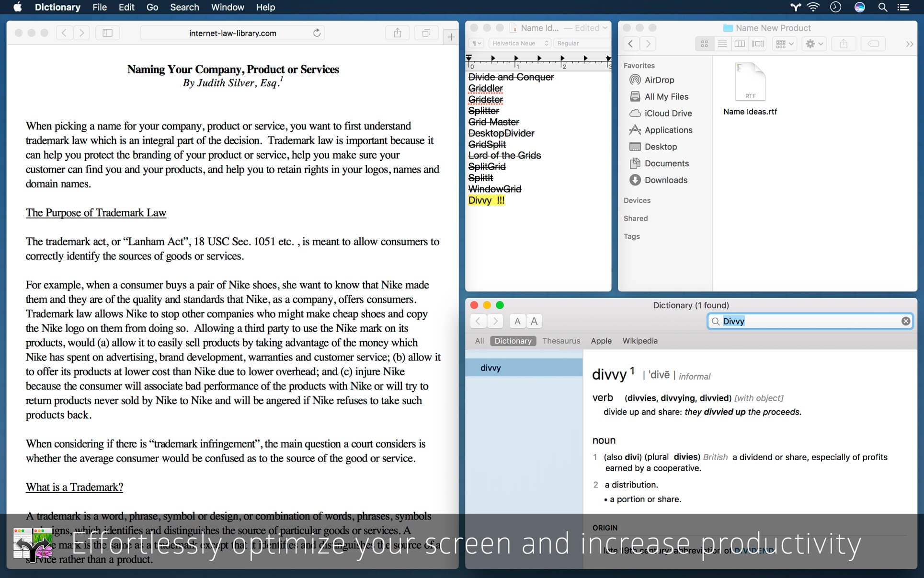Open the Helvetica Neue font dropdown
Screen dimensions: 924x578
pos(520,43)
